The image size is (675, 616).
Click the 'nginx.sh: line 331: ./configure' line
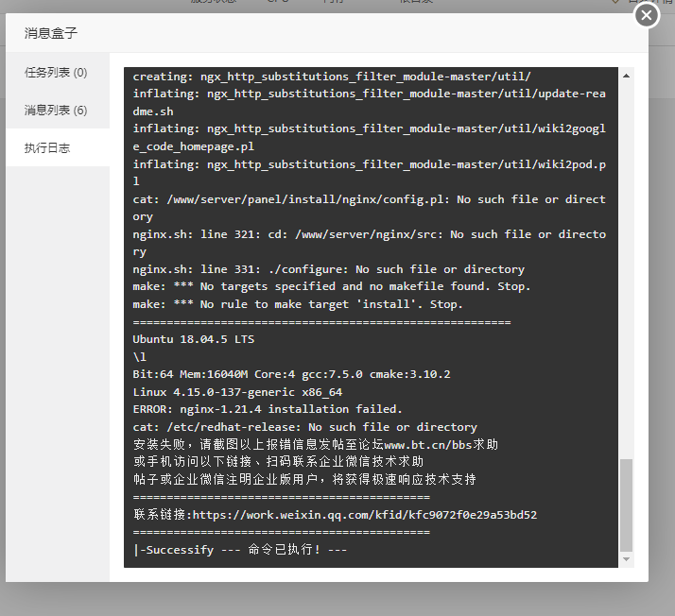pyautogui.click(x=328, y=269)
